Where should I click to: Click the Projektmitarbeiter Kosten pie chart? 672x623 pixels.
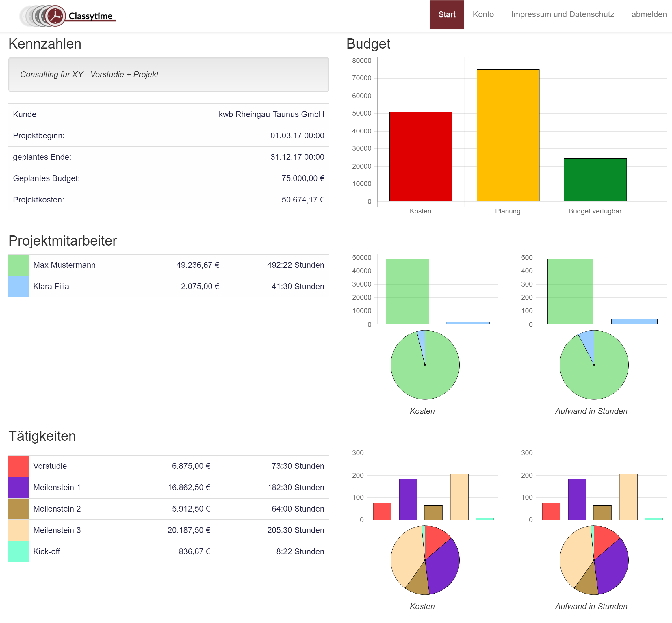pyautogui.click(x=425, y=365)
